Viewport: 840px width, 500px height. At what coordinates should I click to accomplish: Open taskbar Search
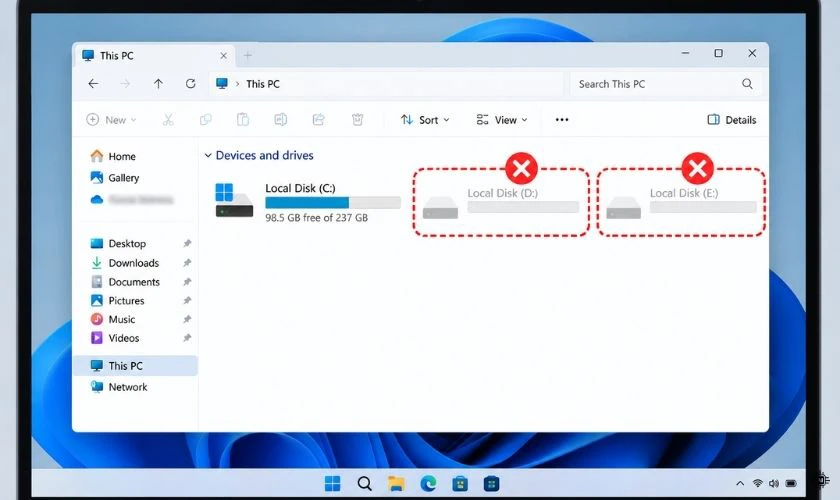coord(364,483)
